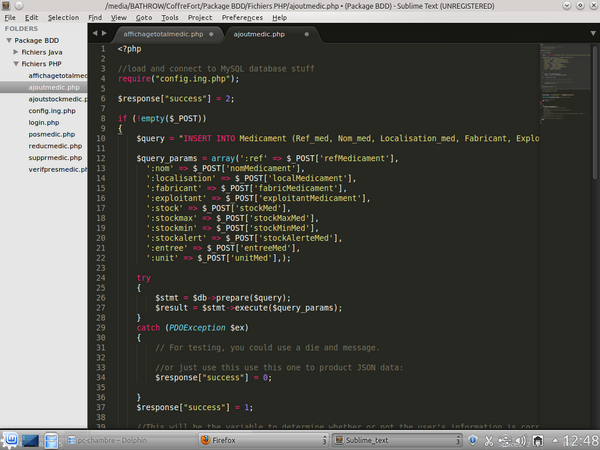Open config.ing.php in the sidebar
The image size is (600, 450).
point(52,110)
